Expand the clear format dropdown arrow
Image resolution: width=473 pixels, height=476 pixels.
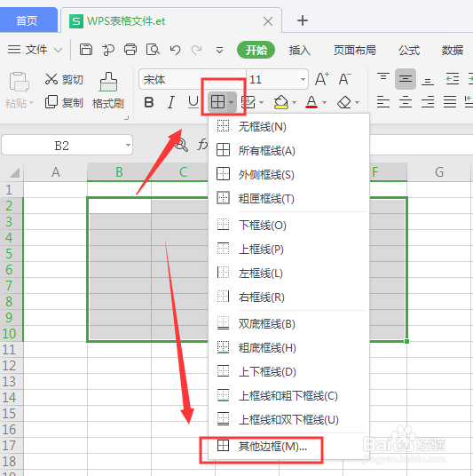click(x=357, y=103)
